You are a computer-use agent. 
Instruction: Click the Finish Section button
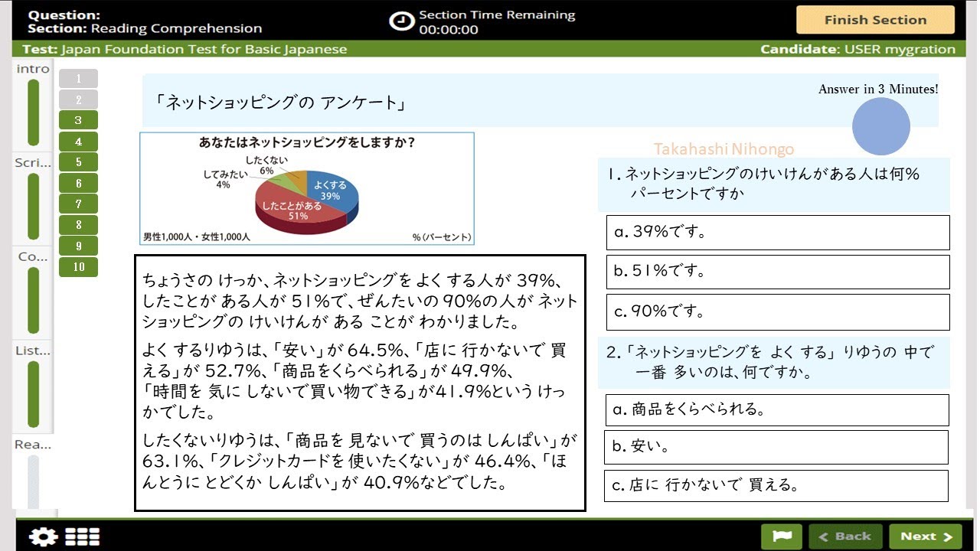875,20
